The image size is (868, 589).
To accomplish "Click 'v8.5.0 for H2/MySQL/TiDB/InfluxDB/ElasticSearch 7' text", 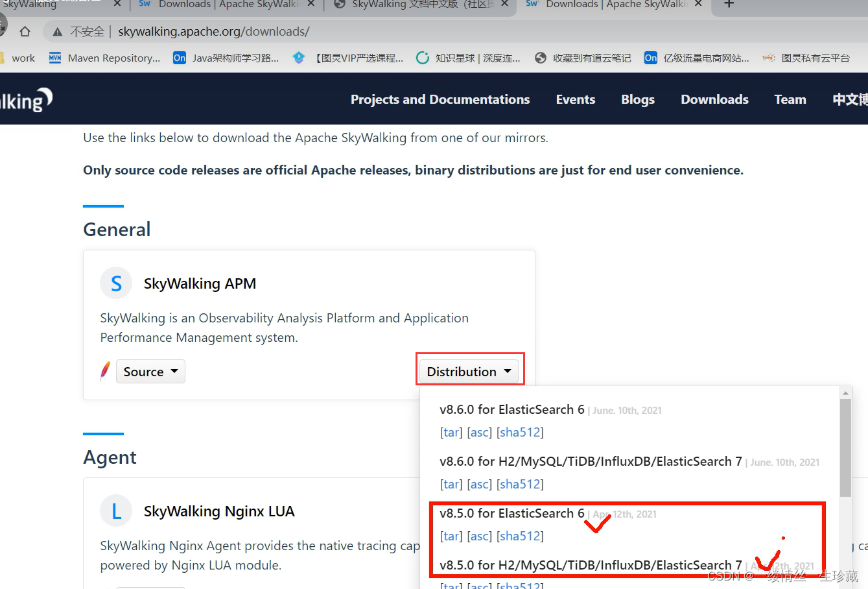I will (591, 565).
